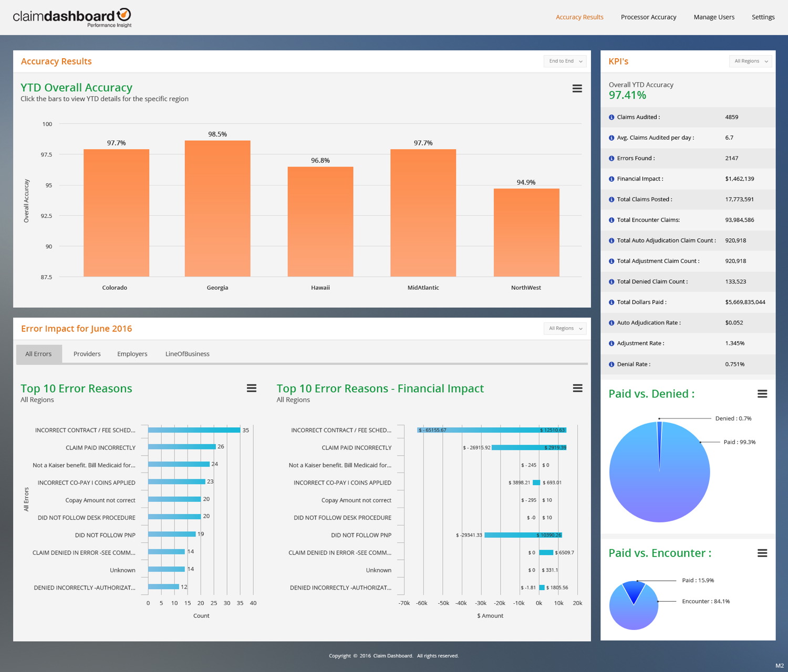
Task: Click the Unknown count bar showing 14
Action: click(167, 569)
